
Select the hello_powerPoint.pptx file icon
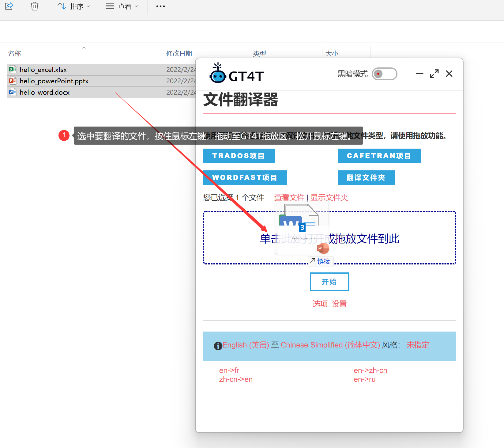[x=13, y=81]
